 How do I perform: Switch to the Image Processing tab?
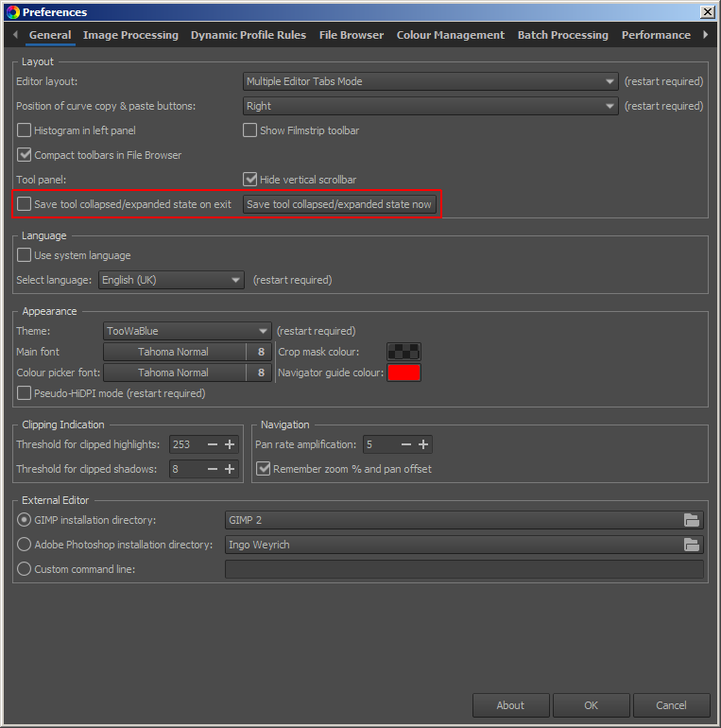130,35
